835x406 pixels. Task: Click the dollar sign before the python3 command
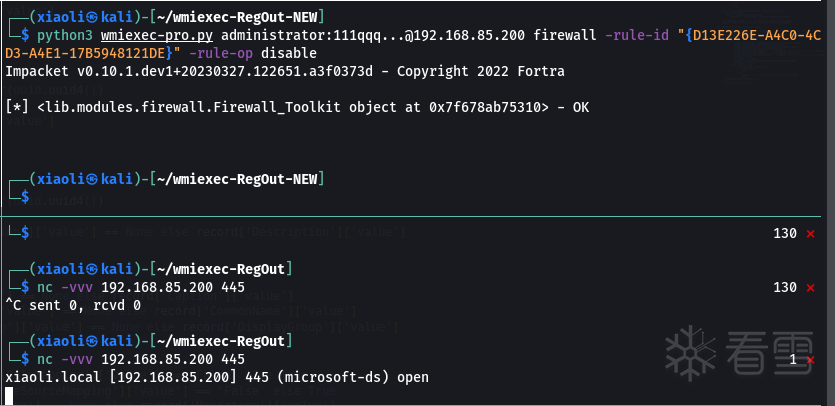(x=26, y=36)
